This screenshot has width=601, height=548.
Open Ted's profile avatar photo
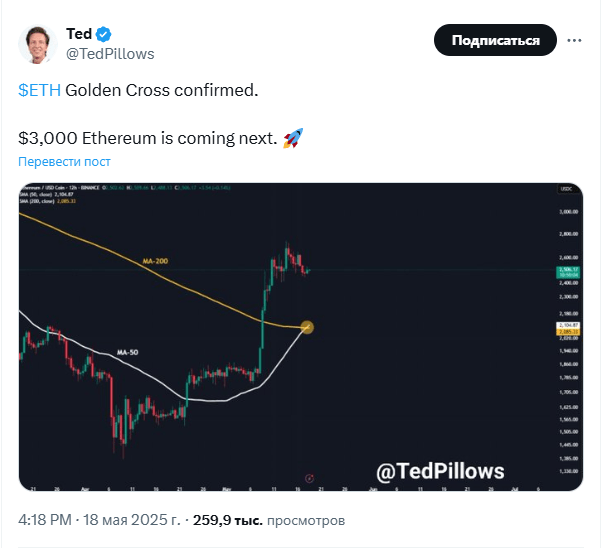tap(38, 44)
